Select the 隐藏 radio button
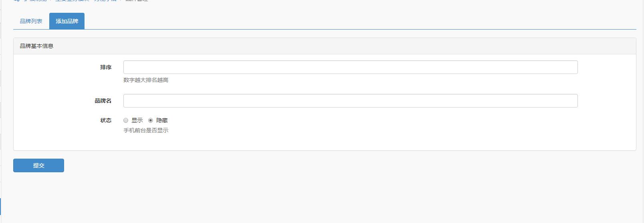Image resolution: width=644 pixels, height=223 pixels. tap(151, 120)
